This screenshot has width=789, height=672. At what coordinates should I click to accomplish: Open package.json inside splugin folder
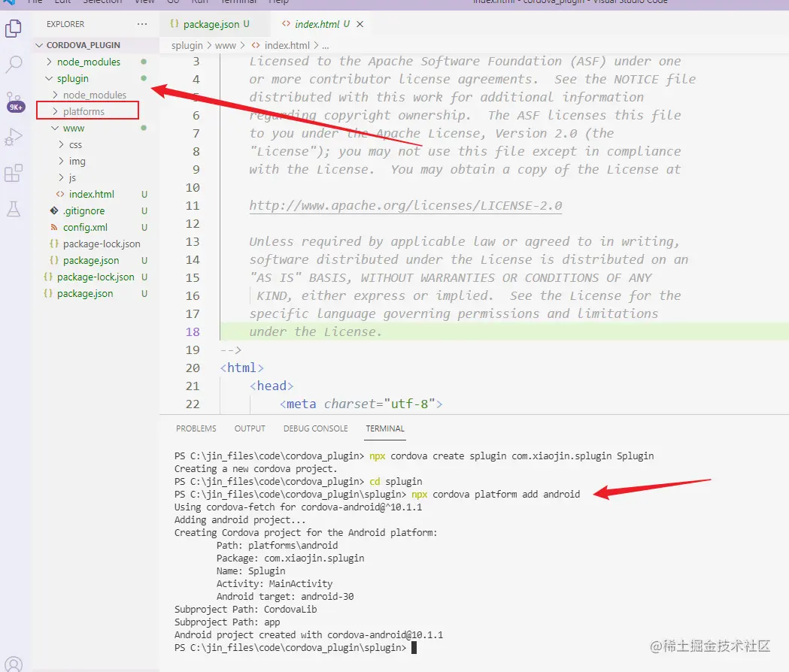pyautogui.click(x=90, y=261)
